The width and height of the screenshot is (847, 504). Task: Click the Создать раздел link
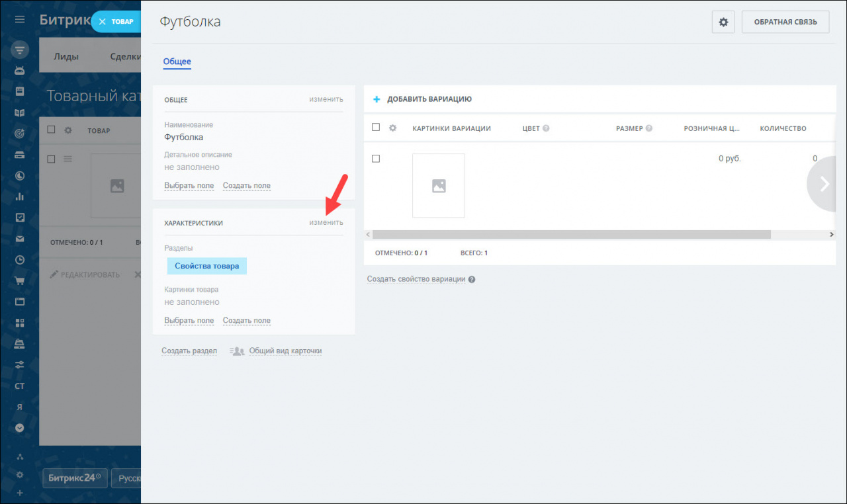click(189, 351)
